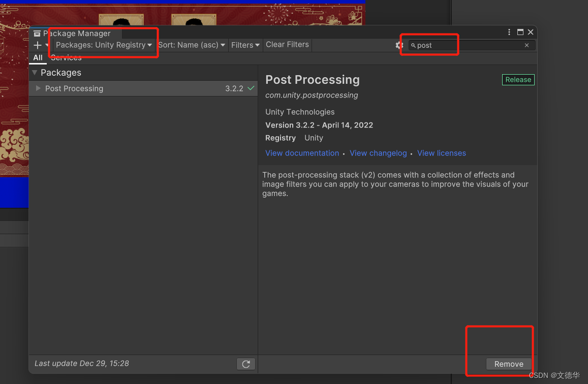Select the All tab
The image size is (588, 384).
click(x=38, y=57)
